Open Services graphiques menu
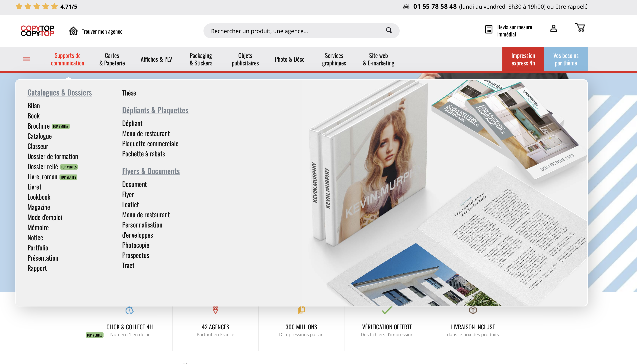Image resolution: width=637 pixels, height=364 pixels. pyautogui.click(x=334, y=59)
